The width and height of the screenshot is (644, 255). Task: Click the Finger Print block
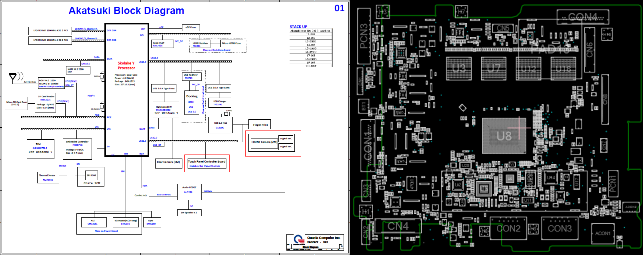pos(260,124)
